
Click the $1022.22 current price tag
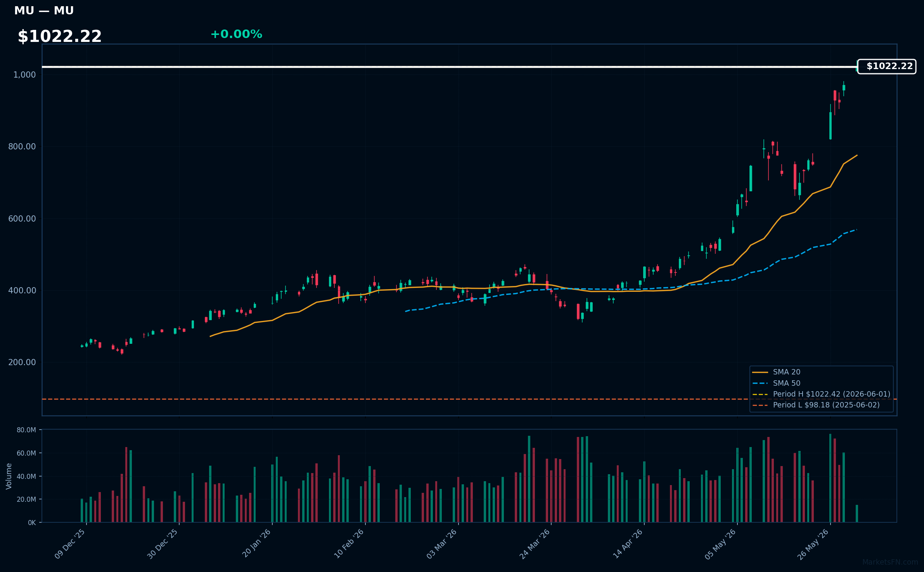(x=886, y=66)
